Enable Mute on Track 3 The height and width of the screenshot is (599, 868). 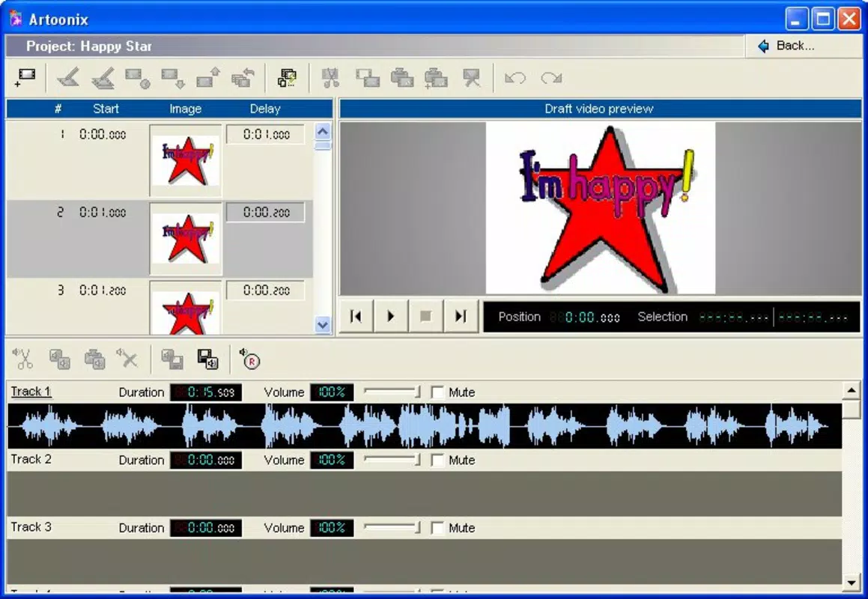point(437,528)
